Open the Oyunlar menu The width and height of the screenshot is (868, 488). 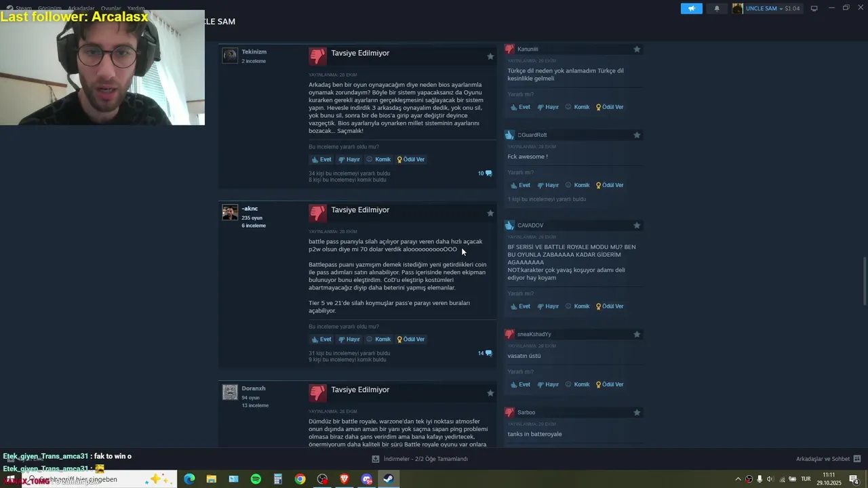pos(111,8)
